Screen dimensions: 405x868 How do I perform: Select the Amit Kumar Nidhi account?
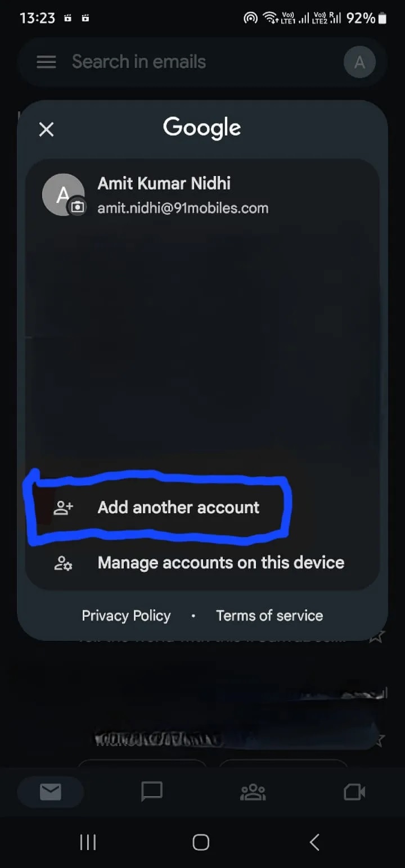[202, 195]
